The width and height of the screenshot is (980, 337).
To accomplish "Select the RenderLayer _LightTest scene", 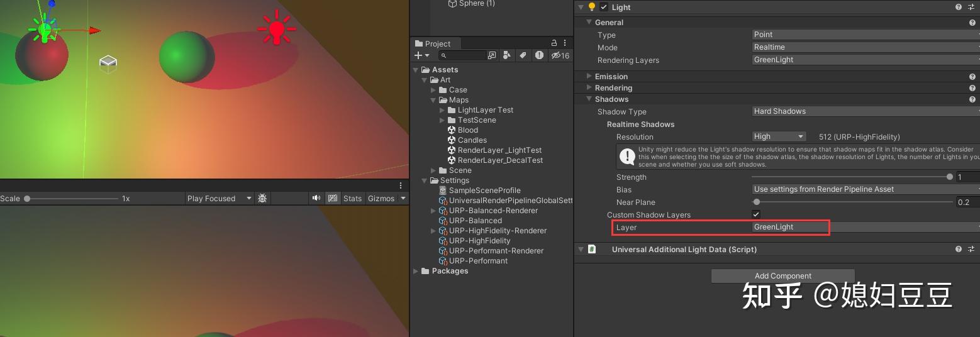I will (494, 150).
